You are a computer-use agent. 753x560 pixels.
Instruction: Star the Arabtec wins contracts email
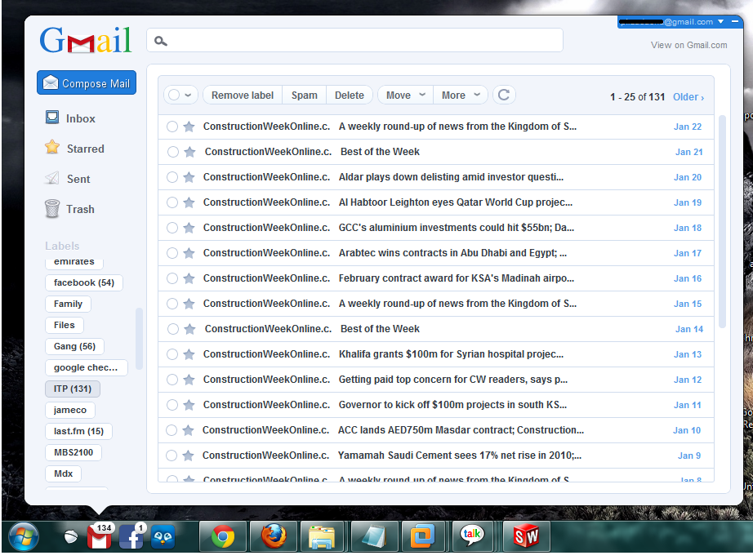tap(189, 253)
